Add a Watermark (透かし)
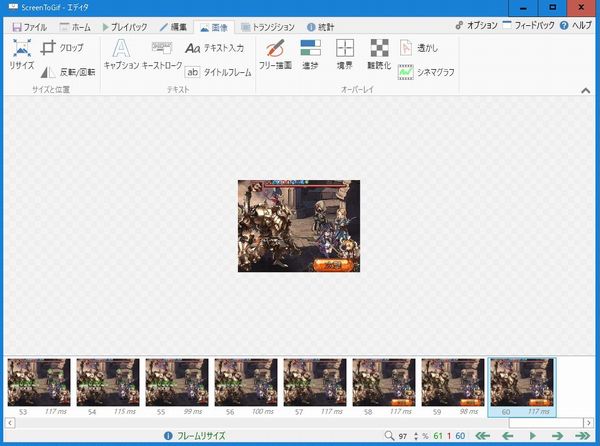 [x=418, y=48]
